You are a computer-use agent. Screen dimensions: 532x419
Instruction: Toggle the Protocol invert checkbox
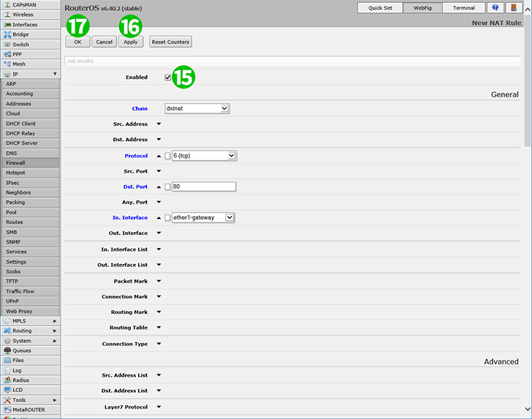coord(167,156)
